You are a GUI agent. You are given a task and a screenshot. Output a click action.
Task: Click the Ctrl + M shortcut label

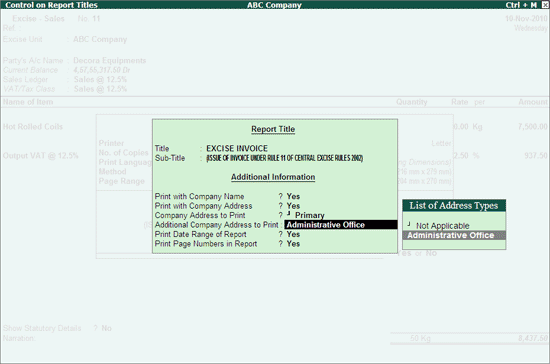[521, 5]
